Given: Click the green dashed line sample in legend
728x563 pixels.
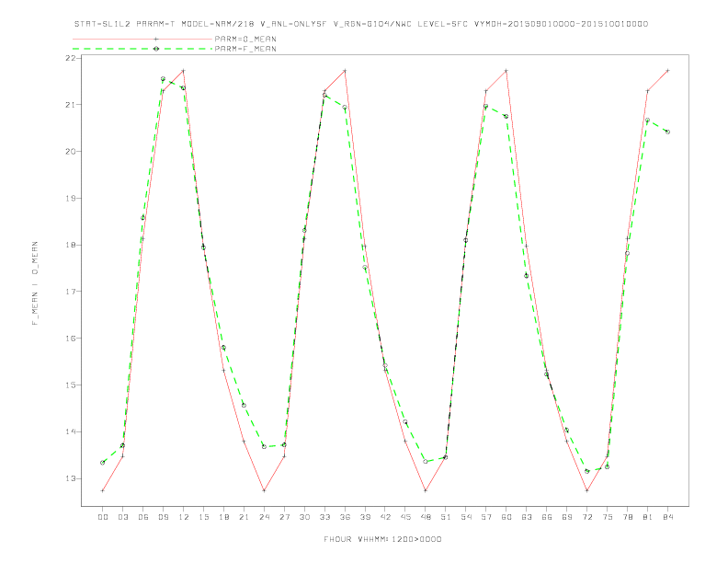Looking at the screenshot, I should [142, 49].
